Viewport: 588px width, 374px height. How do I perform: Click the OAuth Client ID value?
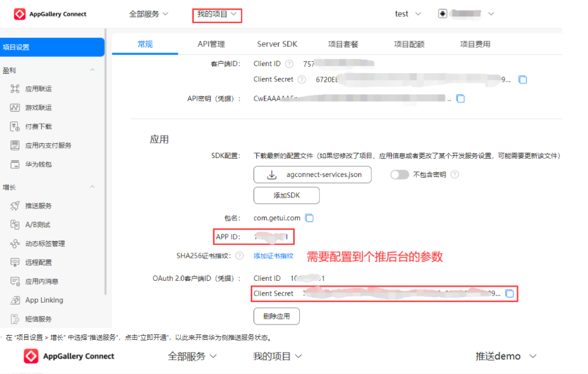308,278
